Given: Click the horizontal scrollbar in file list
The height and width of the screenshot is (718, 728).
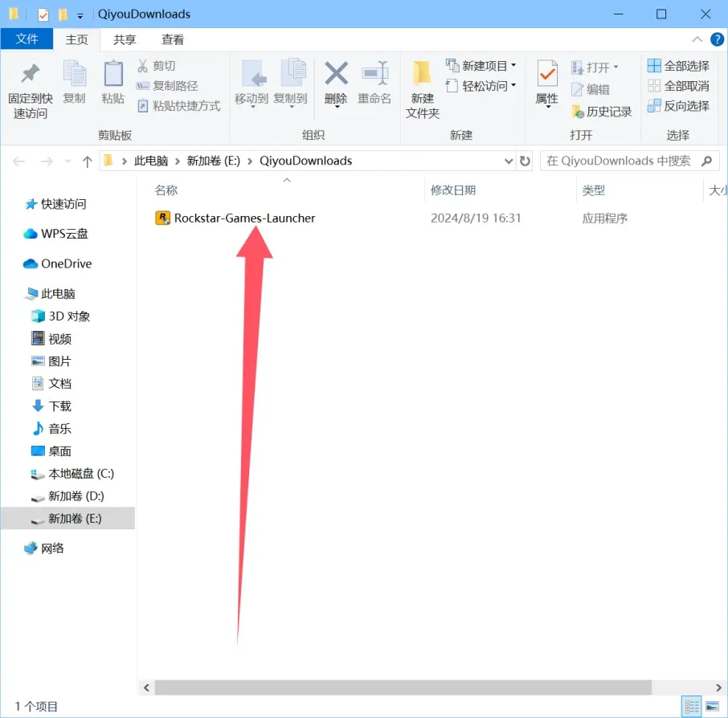Looking at the screenshot, I should (402, 687).
